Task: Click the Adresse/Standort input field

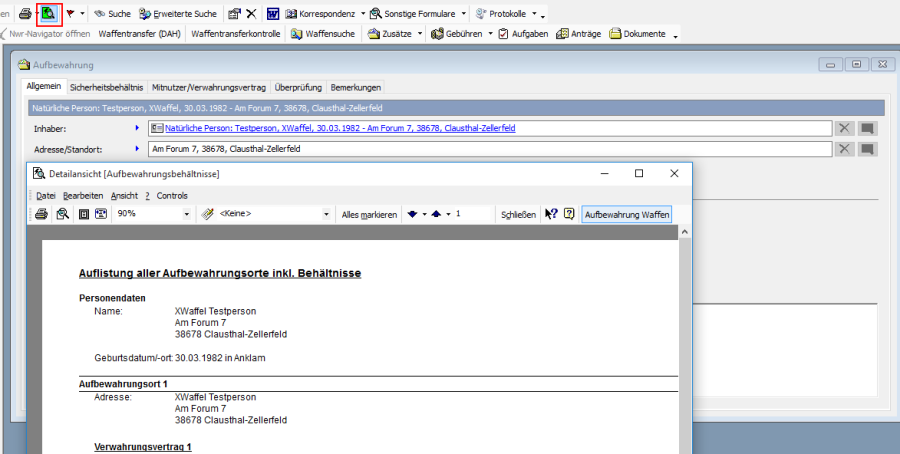Action: [488, 149]
